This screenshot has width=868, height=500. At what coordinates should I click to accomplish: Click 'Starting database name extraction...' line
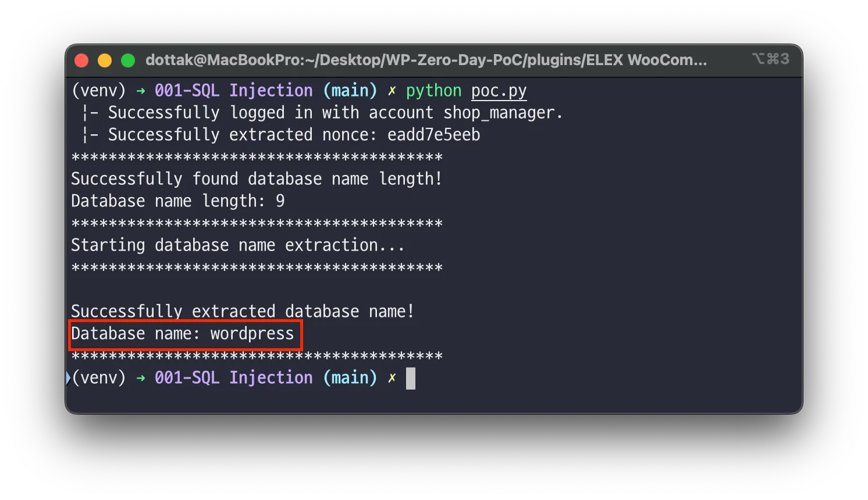237,245
